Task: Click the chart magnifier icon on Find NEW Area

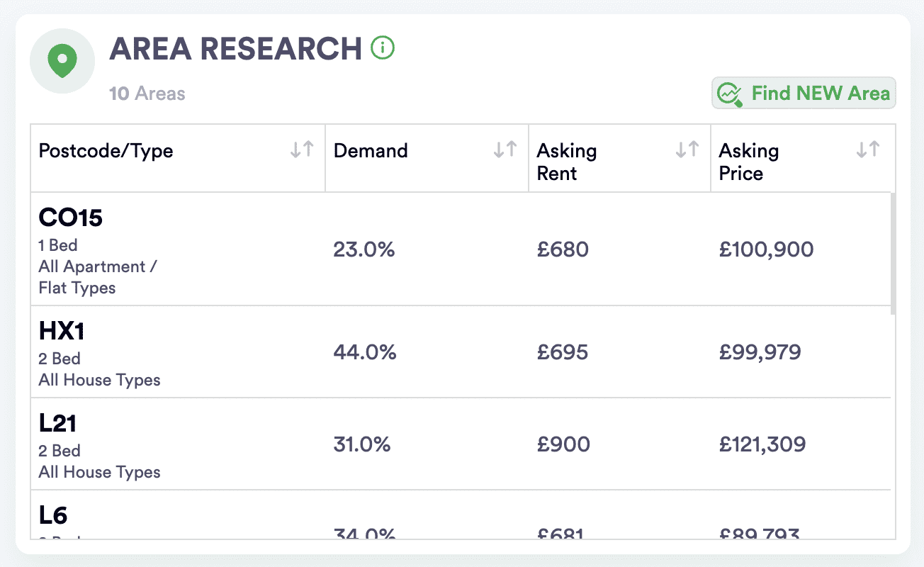Action: click(729, 94)
